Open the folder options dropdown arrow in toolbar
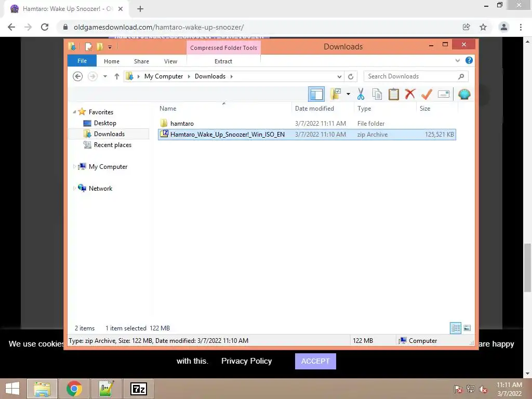 pos(348,94)
